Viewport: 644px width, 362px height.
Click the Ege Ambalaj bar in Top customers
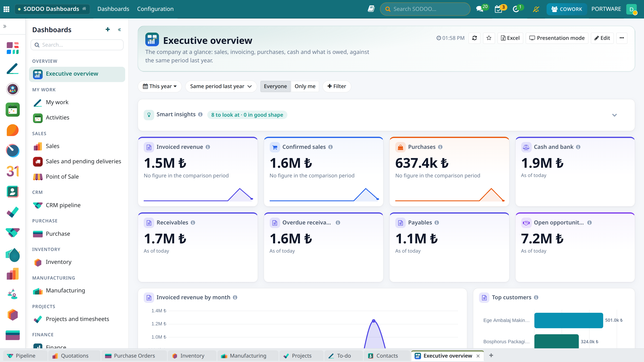pyautogui.click(x=569, y=320)
